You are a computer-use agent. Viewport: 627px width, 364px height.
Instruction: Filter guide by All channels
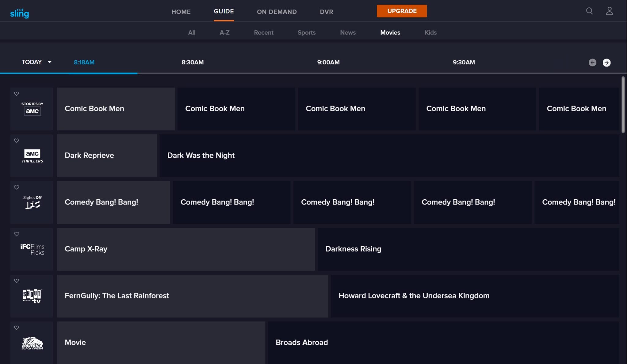[x=192, y=32]
